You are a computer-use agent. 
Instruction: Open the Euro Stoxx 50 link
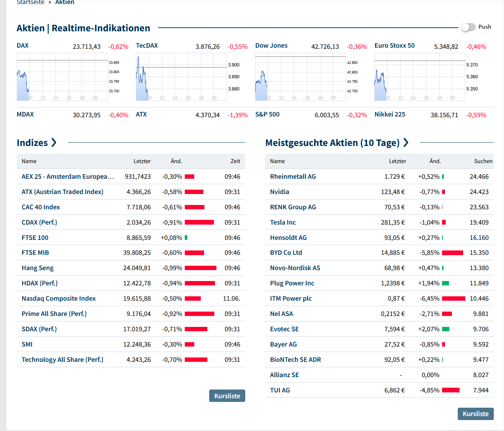pos(395,46)
